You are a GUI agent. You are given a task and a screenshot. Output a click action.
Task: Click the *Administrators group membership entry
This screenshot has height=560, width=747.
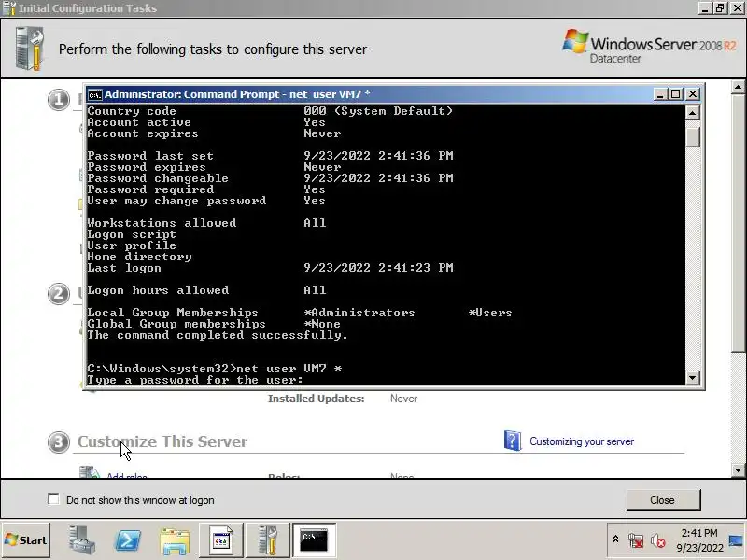(x=359, y=313)
